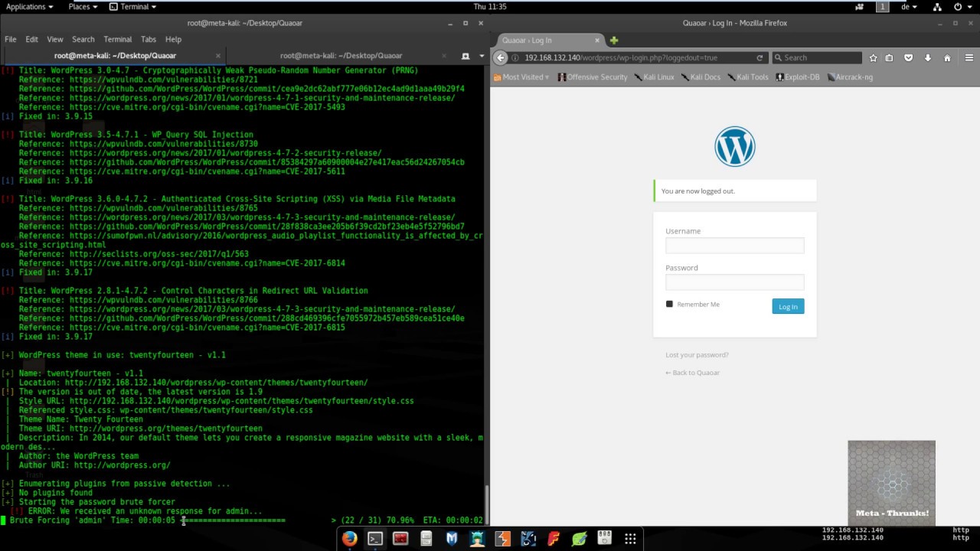This screenshot has height=551, width=980.
Task: Open Firefox downloads arrow
Action: coord(928,57)
